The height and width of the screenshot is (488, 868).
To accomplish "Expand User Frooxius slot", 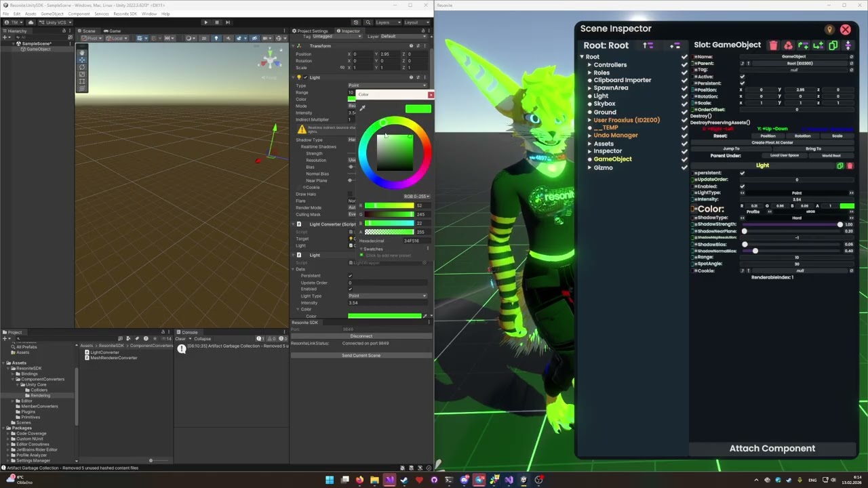I will (x=590, y=120).
